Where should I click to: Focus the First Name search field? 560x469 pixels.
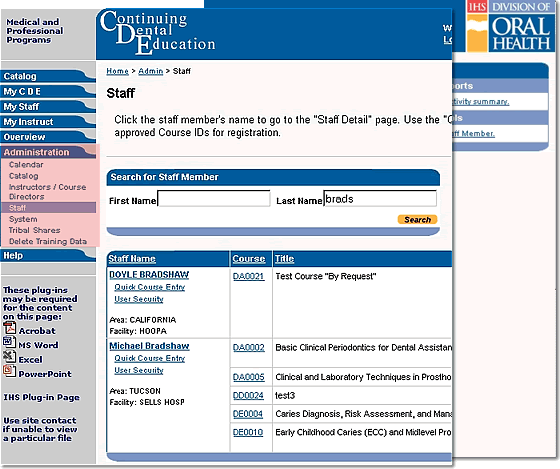pos(214,199)
